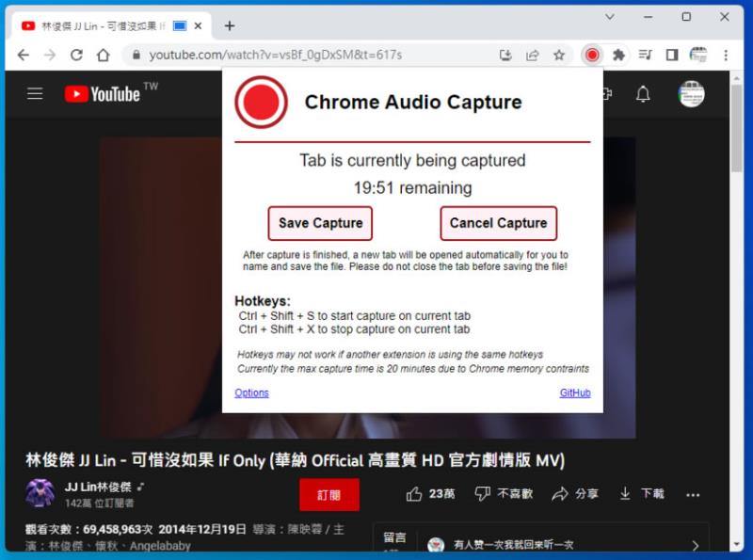Subscribe with the red 訂閱 button
Screen dimensions: 753x560
(328, 495)
